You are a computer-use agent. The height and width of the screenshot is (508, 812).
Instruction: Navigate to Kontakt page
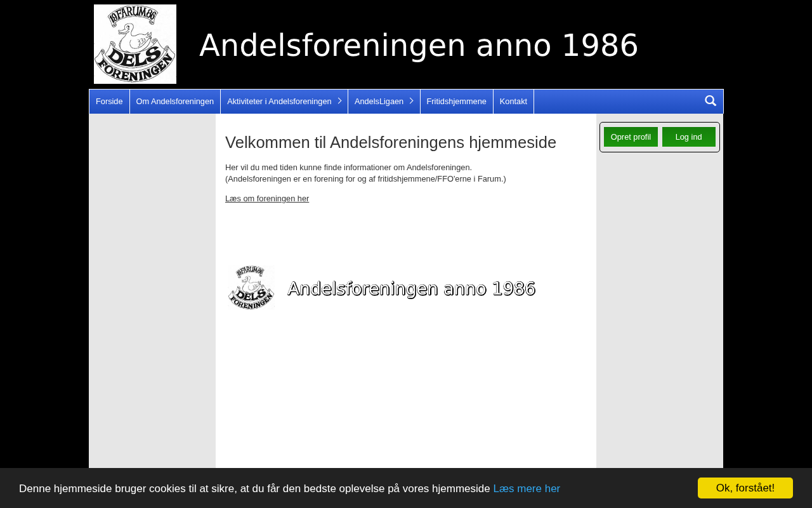tap(513, 102)
